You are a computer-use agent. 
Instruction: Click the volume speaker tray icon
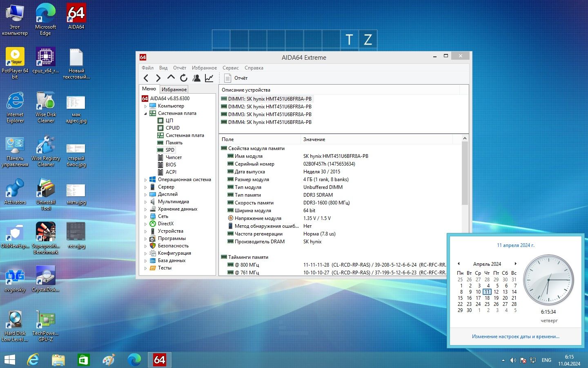513,360
